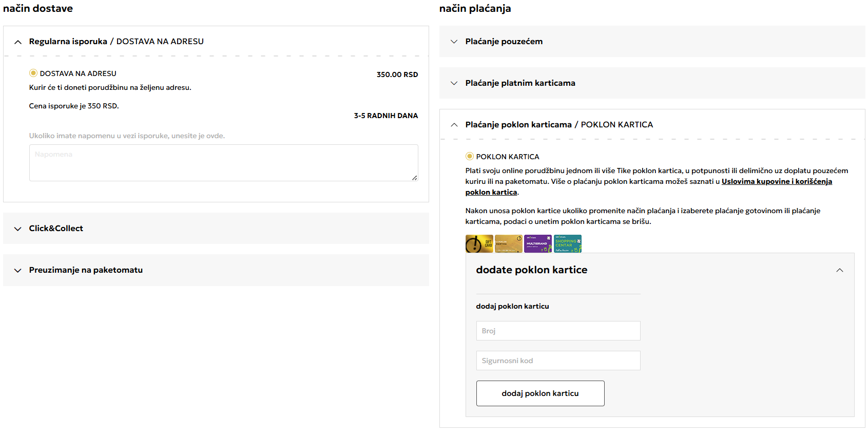Click the black and gold gift card image

(479, 244)
